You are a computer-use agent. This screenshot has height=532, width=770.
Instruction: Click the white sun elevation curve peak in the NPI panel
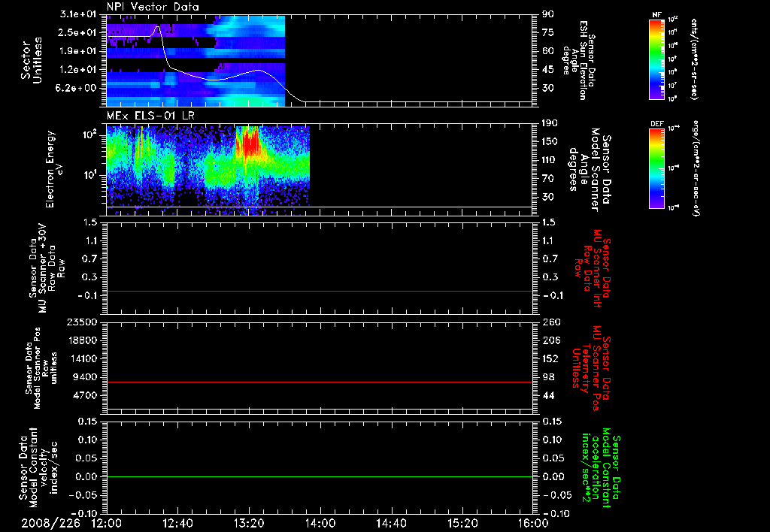pyautogui.click(x=158, y=28)
